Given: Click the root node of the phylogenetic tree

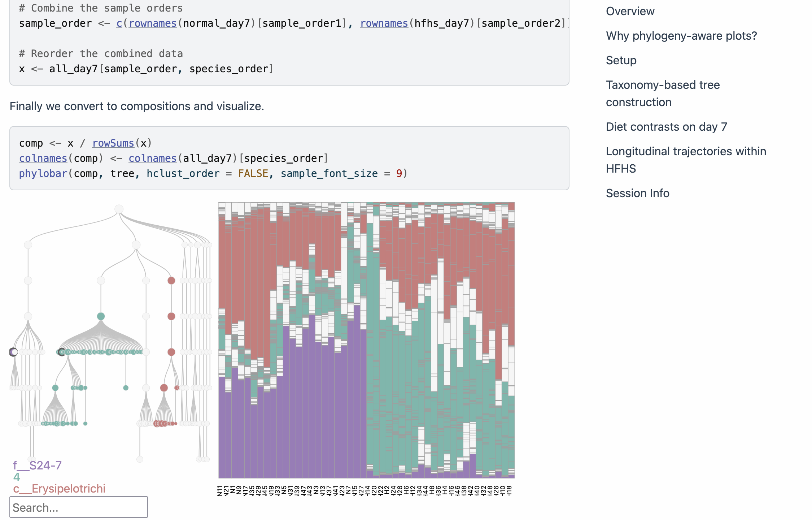Looking at the screenshot, I should [x=119, y=209].
